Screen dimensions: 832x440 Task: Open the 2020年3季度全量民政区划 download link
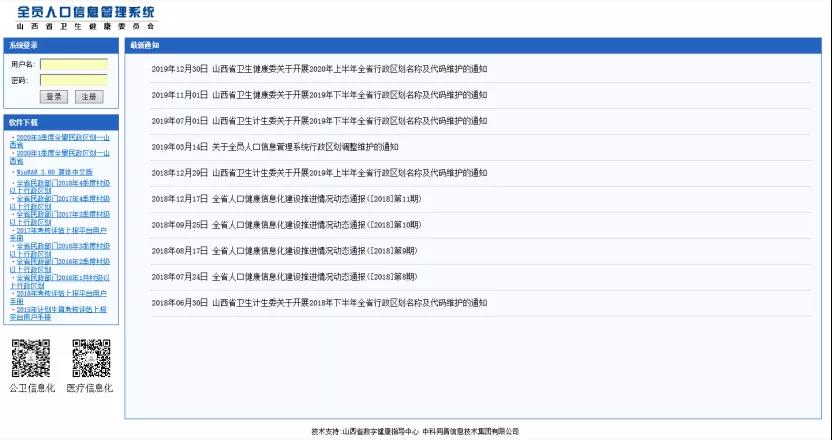pos(60,139)
